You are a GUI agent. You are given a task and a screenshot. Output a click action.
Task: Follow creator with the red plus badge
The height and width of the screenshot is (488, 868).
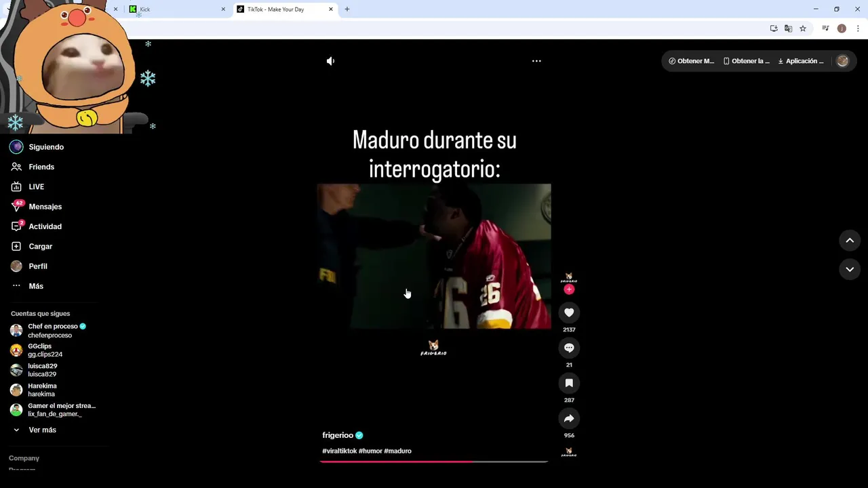pos(569,289)
